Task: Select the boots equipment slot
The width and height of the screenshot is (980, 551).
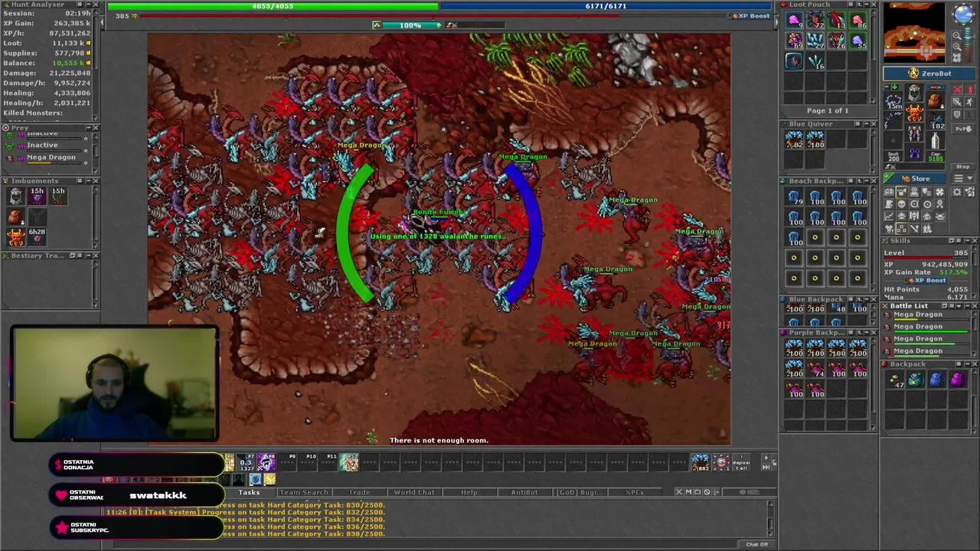Action: click(914, 152)
